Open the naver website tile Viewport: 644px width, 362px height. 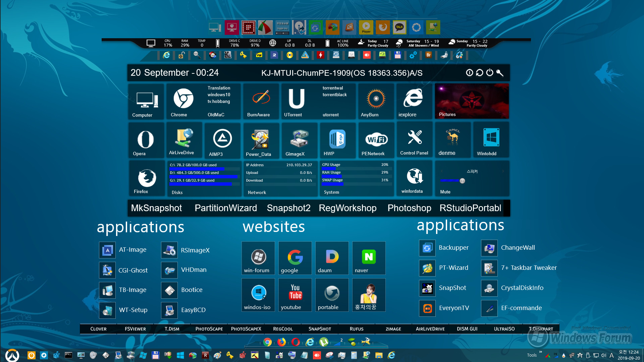point(369,258)
